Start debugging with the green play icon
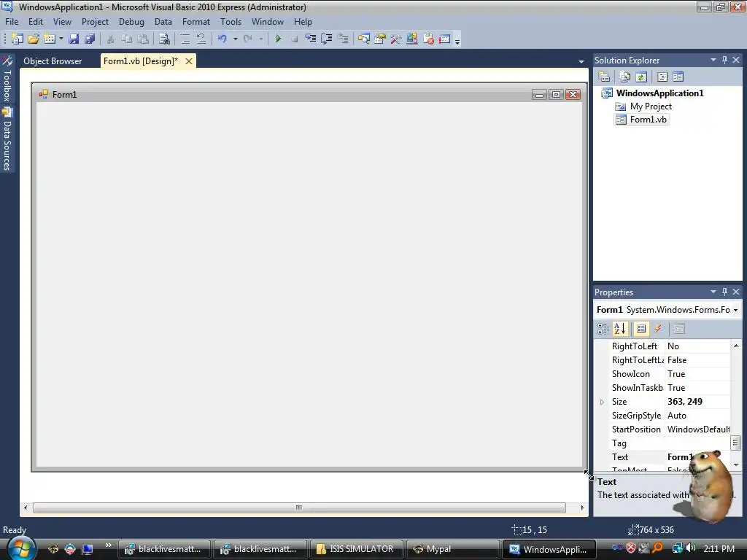 [x=279, y=39]
